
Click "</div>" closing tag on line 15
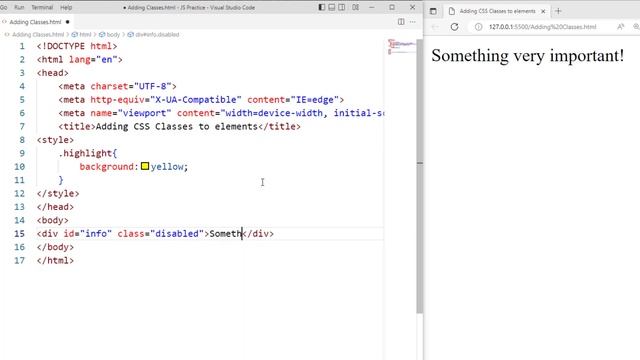point(258,233)
